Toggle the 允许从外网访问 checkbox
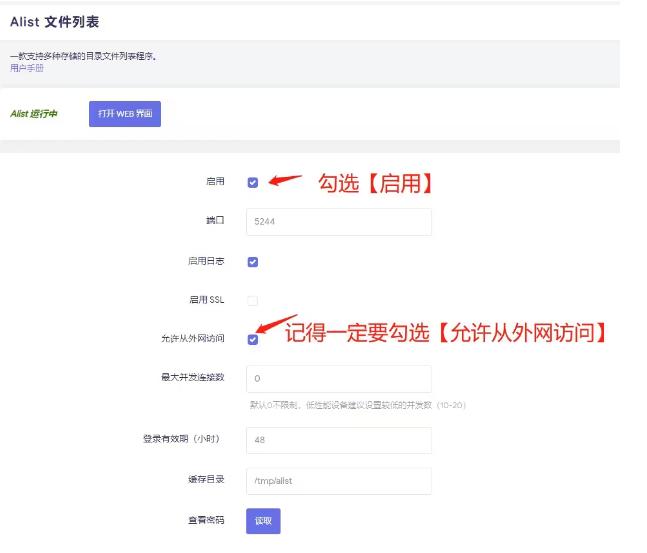This screenshot has height=553, width=647. click(253, 340)
